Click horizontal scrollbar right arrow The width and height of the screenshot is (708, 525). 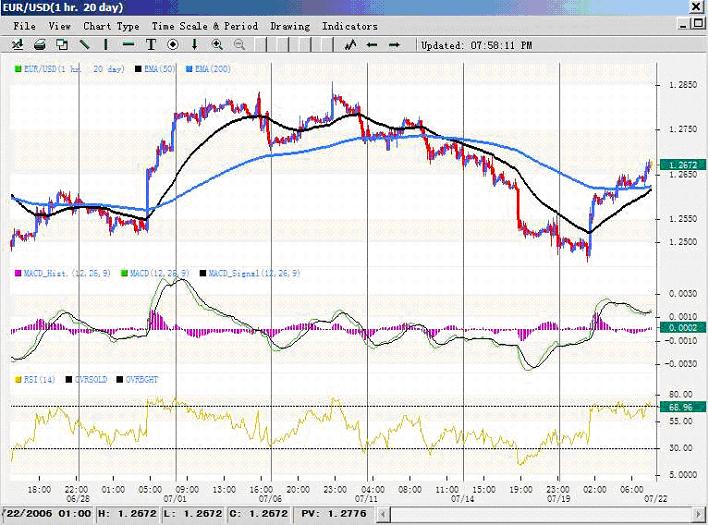[x=699, y=514]
